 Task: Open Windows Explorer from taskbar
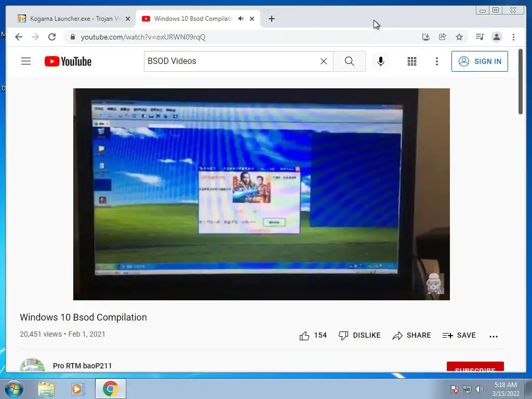pos(46,389)
